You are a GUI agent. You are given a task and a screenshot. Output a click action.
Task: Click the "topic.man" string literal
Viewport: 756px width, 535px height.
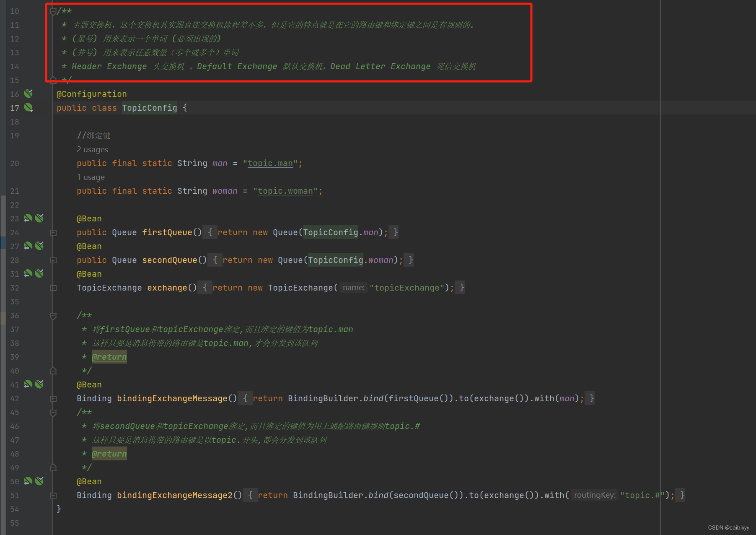(x=270, y=163)
